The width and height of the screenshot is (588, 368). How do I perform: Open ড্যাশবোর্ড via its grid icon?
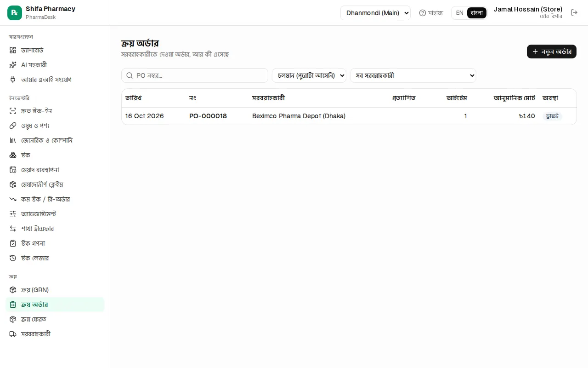pyautogui.click(x=13, y=50)
